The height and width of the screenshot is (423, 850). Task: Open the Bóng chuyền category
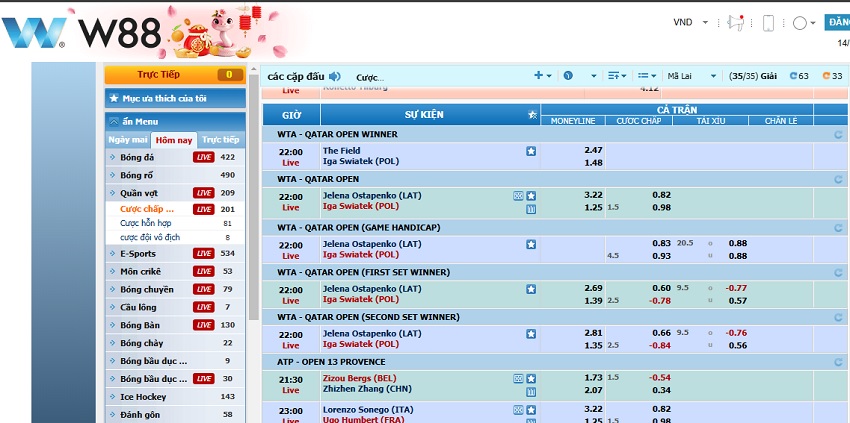click(x=175, y=290)
